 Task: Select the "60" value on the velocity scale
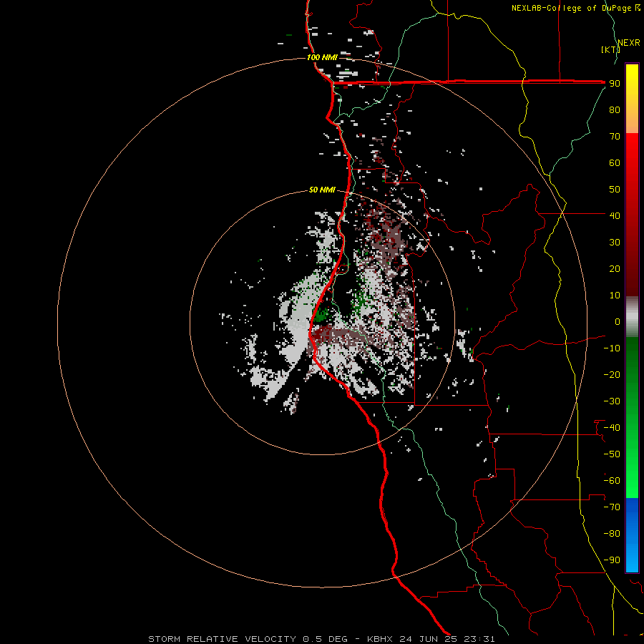click(x=615, y=163)
